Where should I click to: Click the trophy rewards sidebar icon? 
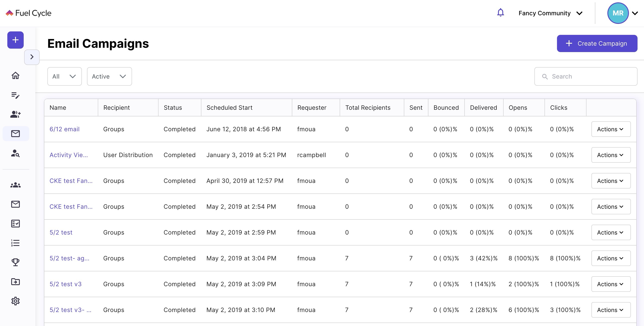pos(16,262)
